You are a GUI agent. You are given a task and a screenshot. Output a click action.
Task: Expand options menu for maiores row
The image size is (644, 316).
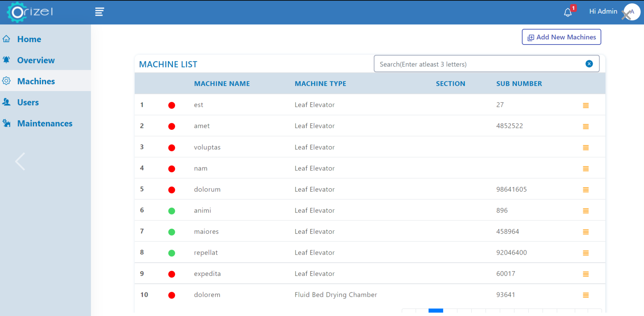[586, 232]
